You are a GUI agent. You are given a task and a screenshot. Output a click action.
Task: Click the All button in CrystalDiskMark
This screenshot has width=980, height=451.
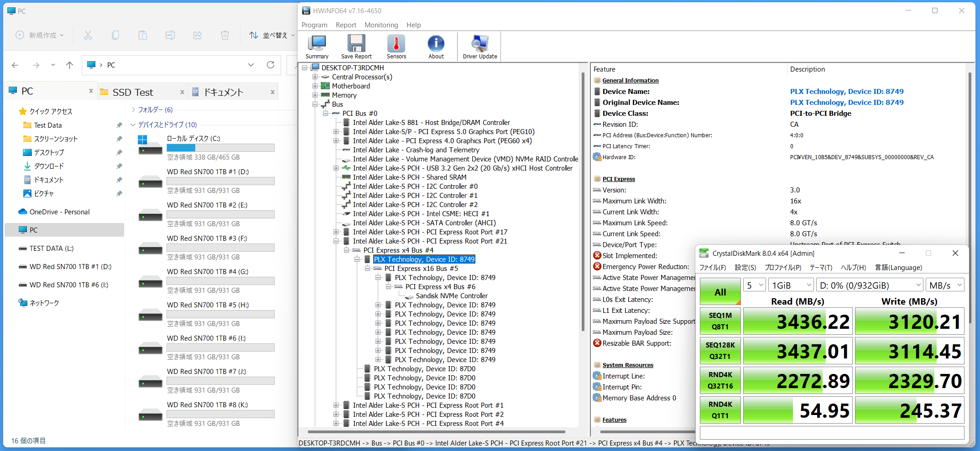720,292
